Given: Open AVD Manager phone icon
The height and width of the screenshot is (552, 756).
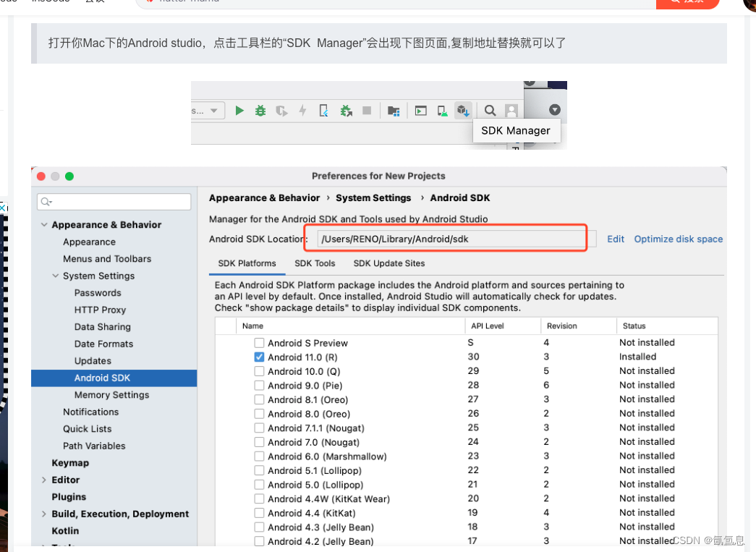Looking at the screenshot, I should click(x=442, y=111).
